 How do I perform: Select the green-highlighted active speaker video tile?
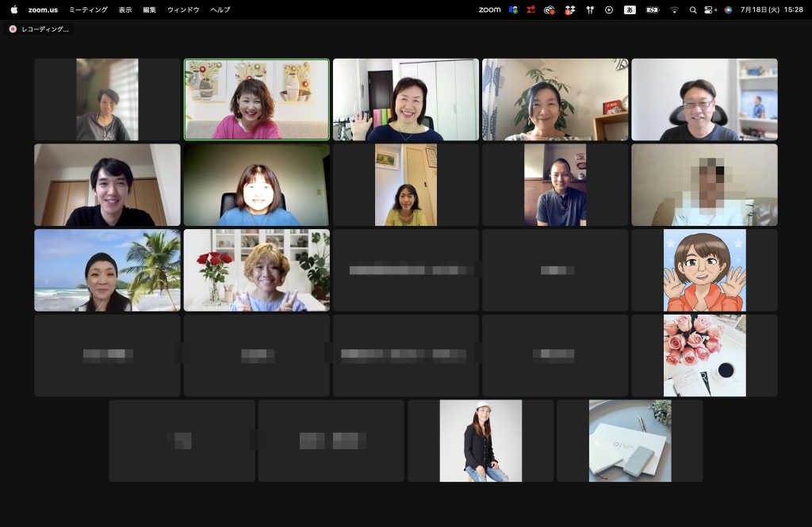(x=256, y=99)
